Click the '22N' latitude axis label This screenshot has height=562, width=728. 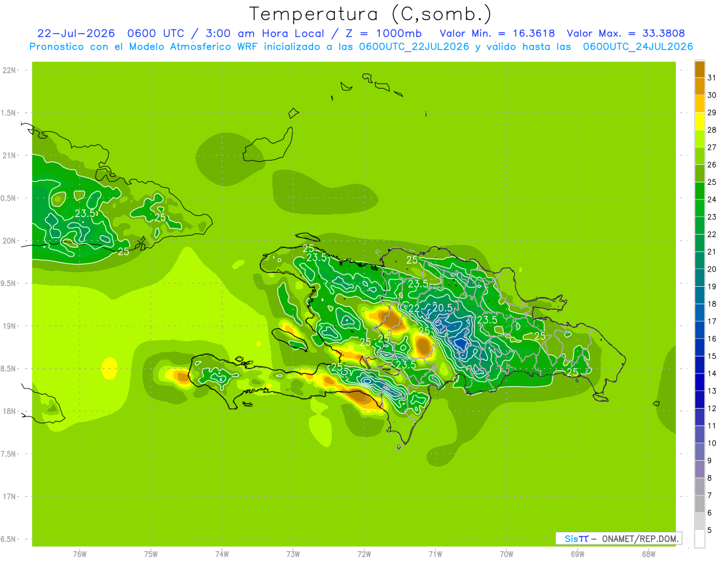10,70
